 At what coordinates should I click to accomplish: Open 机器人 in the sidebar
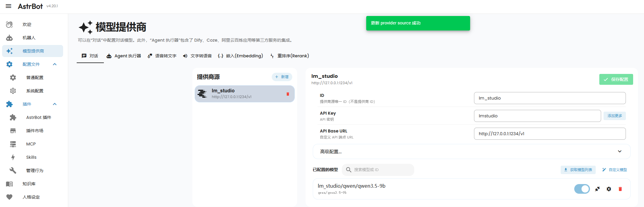click(x=33, y=38)
